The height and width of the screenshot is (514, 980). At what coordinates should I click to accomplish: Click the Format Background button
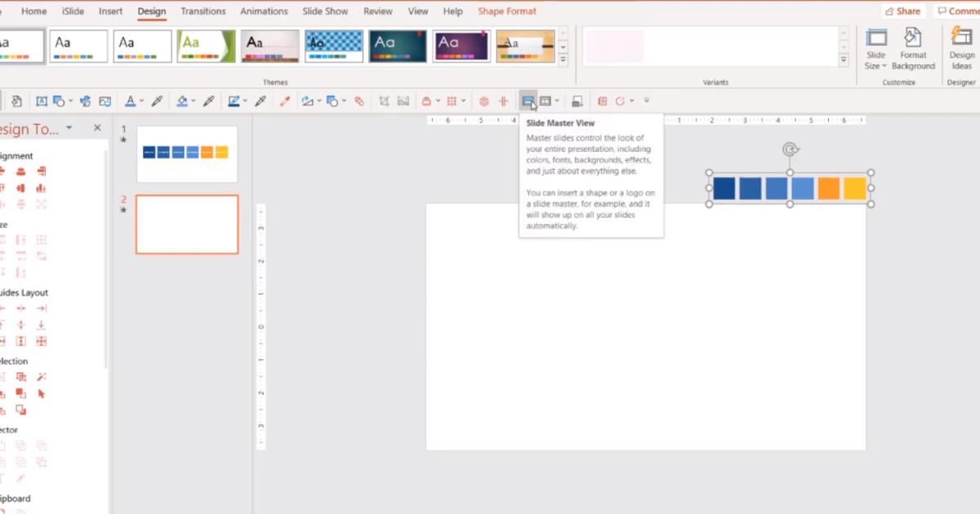(912, 47)
